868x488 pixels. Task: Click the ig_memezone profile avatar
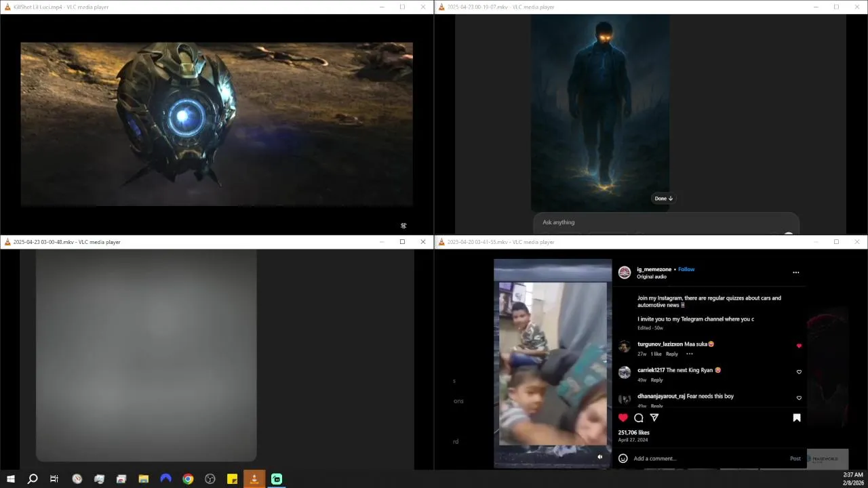(x=625, y=272)
